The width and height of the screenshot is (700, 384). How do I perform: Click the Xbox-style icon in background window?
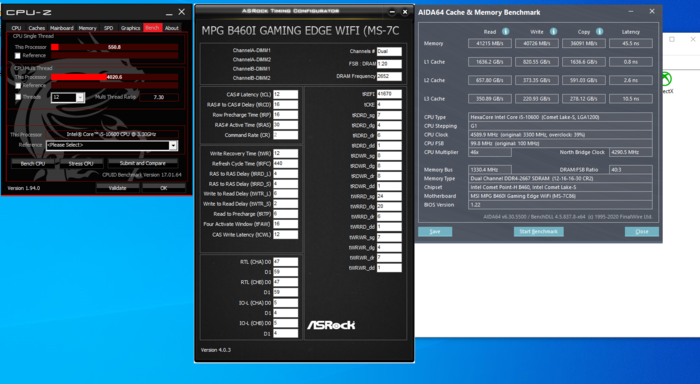[666, 79]
